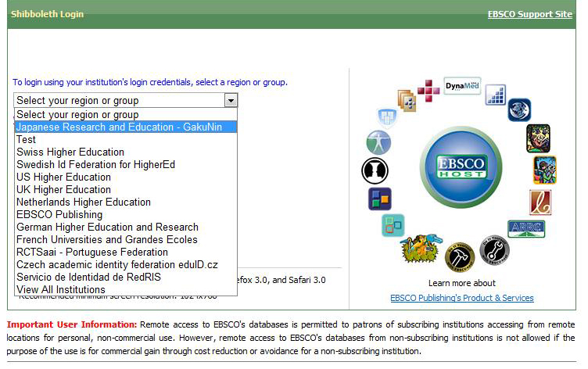Click the 'Important User Information:' red text

tap(72, 324)
